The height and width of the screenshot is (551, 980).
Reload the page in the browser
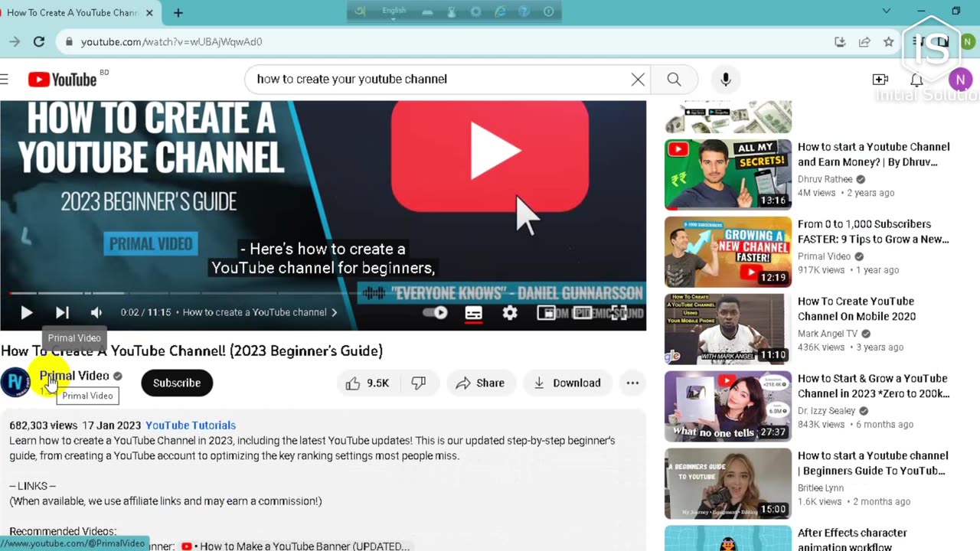(39, 42)
